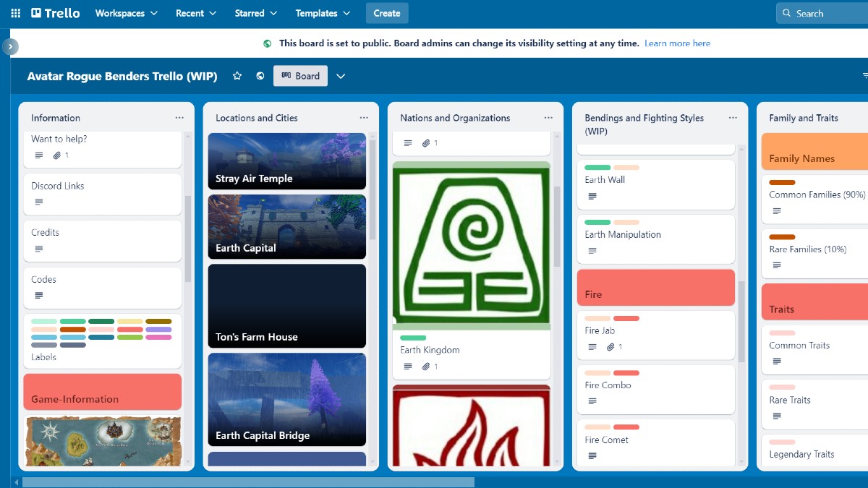Image resolution: width=868 pixels, height=488 pixels.
Task: Click the Create button in the header
Action: coord(387,12)
